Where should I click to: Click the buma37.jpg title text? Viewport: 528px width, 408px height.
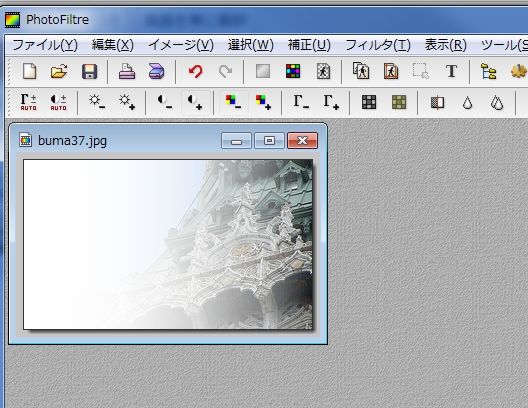[x=72, y=141]
